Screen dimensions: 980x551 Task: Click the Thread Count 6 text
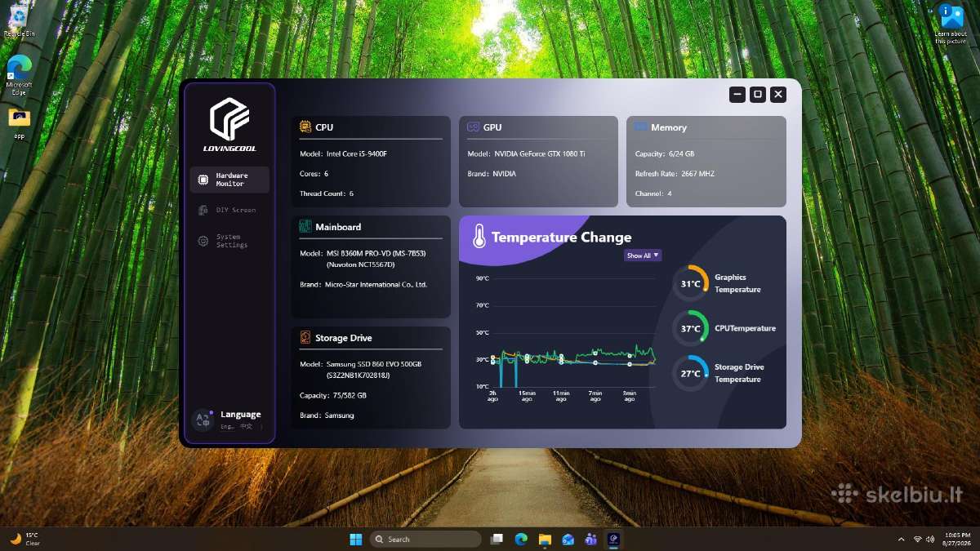click(327, 193)
